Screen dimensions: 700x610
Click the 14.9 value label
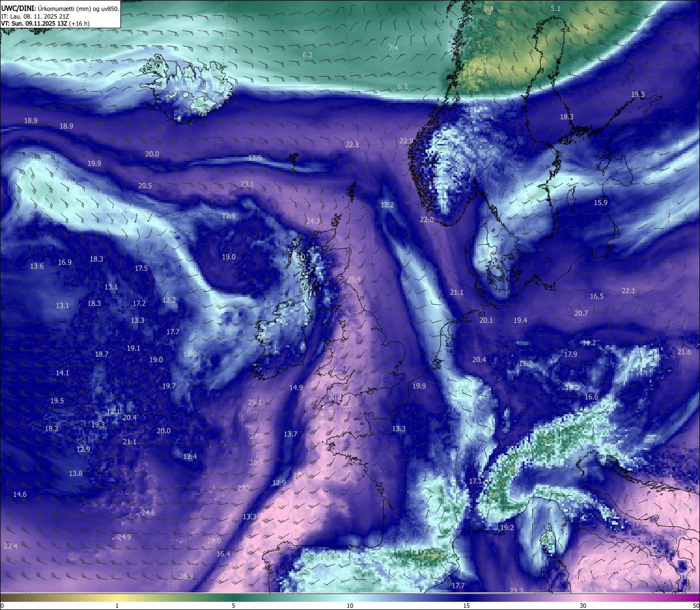pyautogui.click(x=296, y=388)
